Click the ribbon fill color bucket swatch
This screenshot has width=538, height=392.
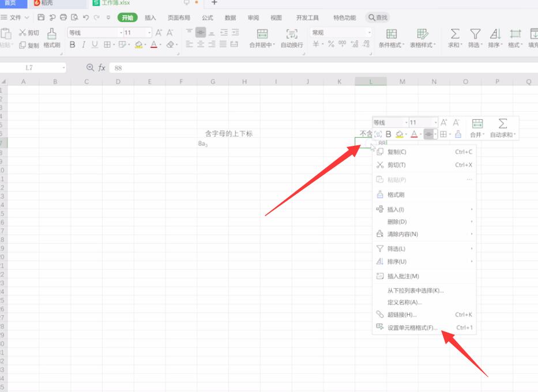pos(138,44)
